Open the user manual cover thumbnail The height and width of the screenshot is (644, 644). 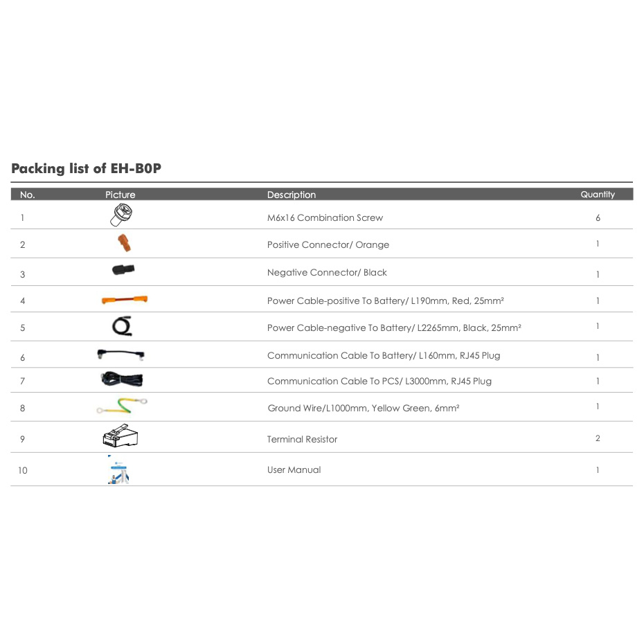(x=118, y=469)
